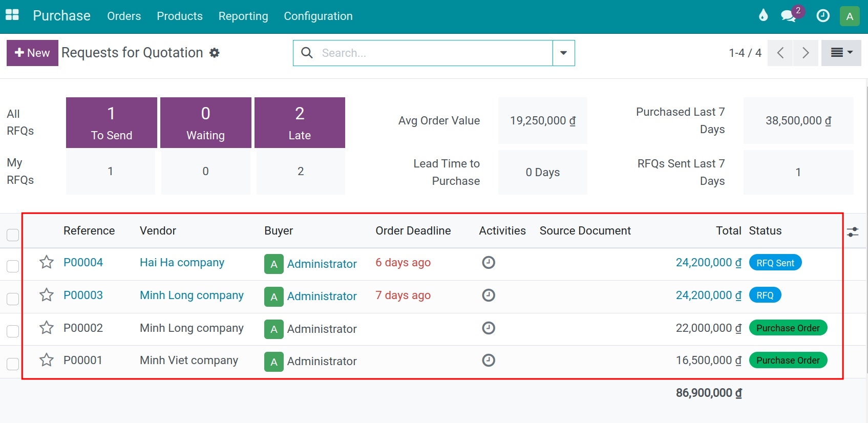Star the P00003 order as favorite
This screenshot has width=868, height=423.
click(x=47, y=295)
